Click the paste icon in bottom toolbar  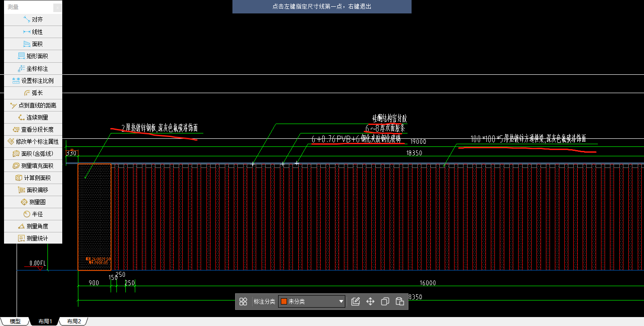[x=400, y=301]
